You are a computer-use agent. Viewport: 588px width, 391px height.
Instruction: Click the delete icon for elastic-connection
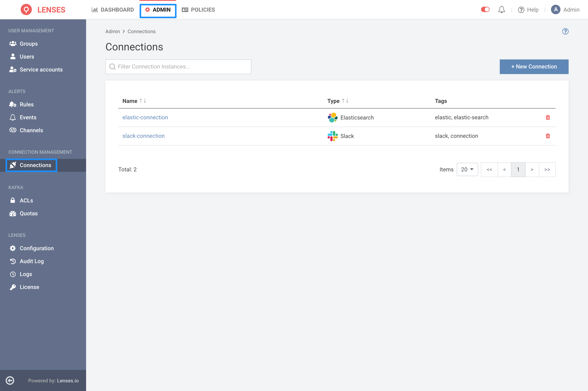pyautogui.click(x=548, y=117)
